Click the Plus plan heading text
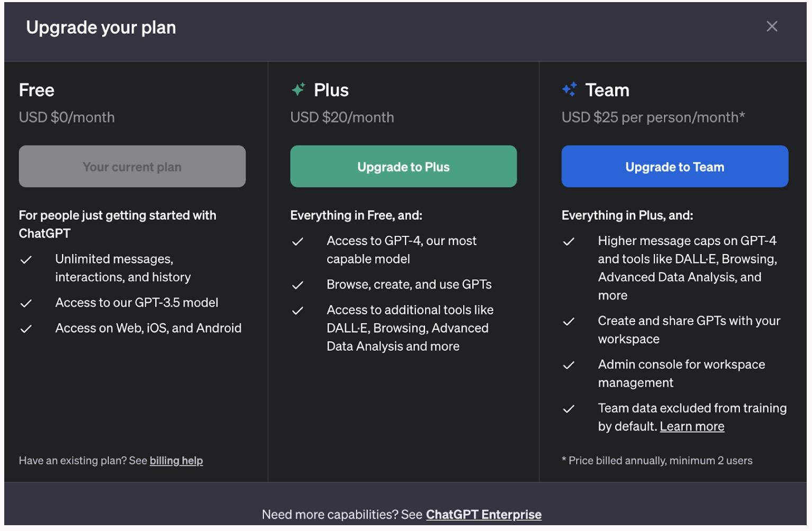Viewport: 812px width, 531px height. coord(331,90)
